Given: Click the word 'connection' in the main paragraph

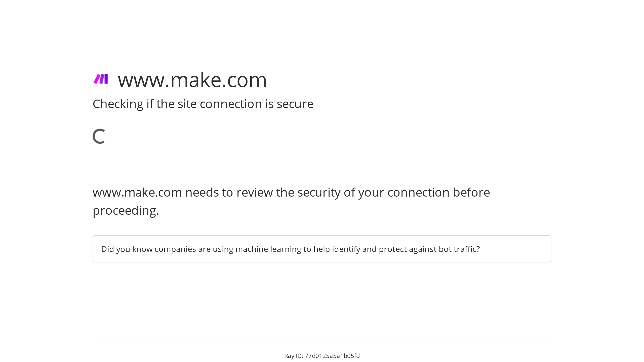Looking at the screenshot, I should click(418, 193).
